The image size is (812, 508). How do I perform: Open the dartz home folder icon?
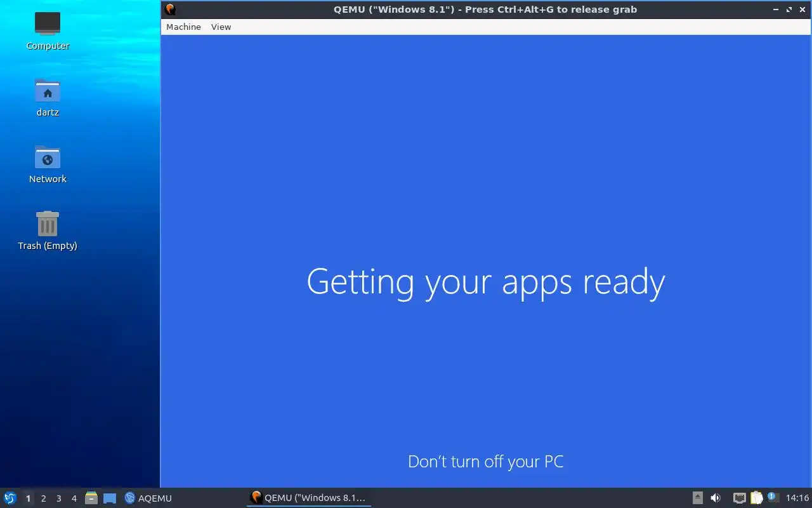click(x=48, y=97)
